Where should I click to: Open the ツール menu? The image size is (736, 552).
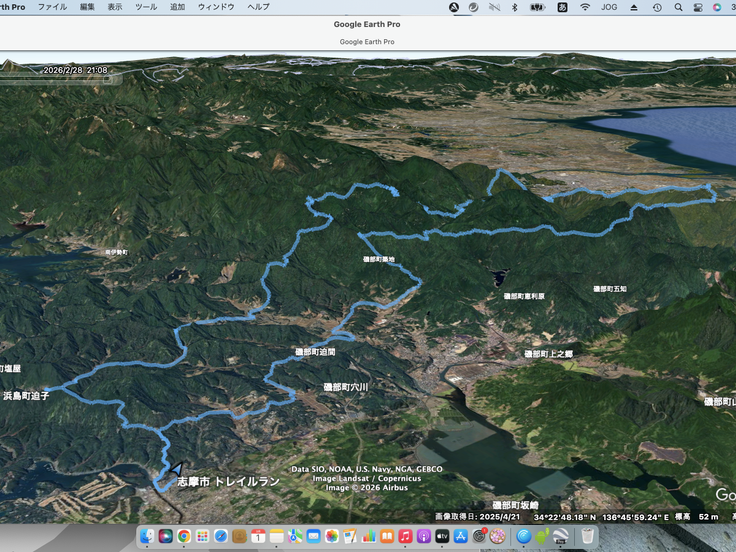145,7
